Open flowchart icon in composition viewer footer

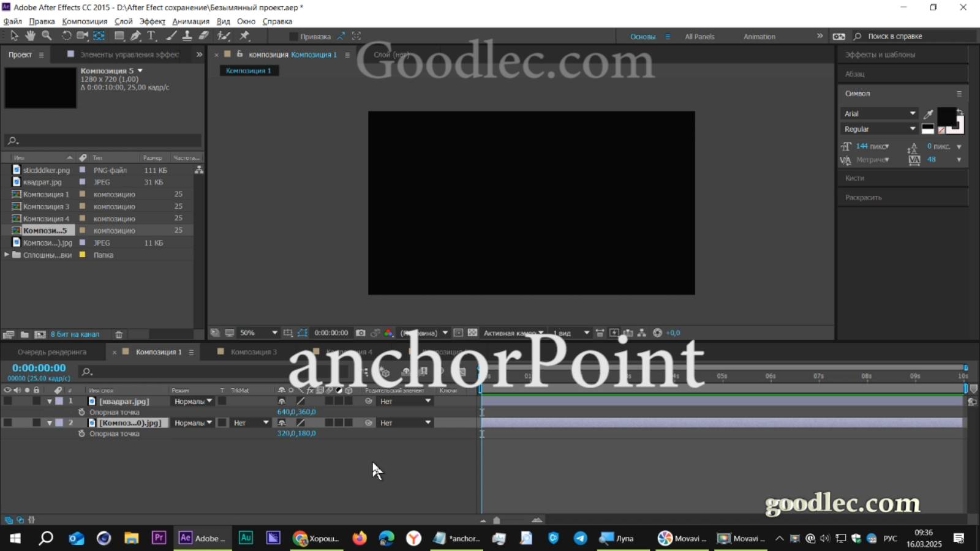point(642,333)
